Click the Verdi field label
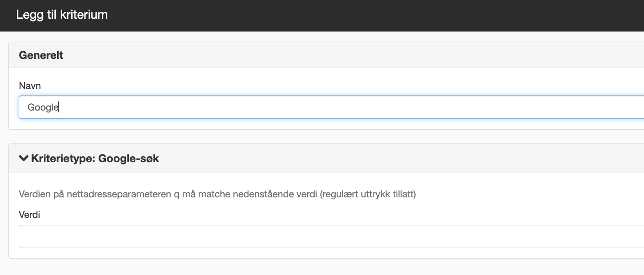Image resolution: width=644 pixels, height=275 pixels. (30, 214)
